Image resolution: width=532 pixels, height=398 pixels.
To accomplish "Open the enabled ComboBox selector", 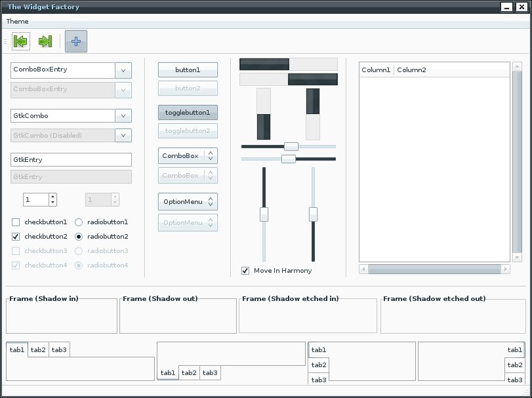I will coord(188,155).
